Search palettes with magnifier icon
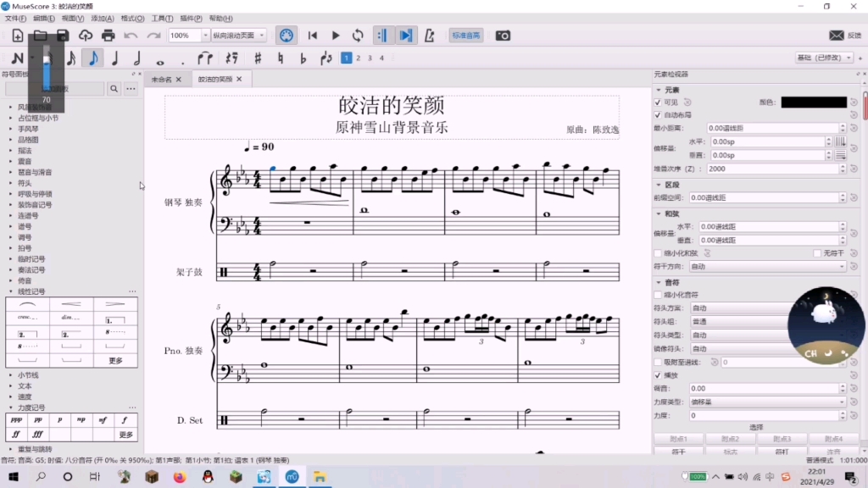868x488 pixels. tap(114, 88)
